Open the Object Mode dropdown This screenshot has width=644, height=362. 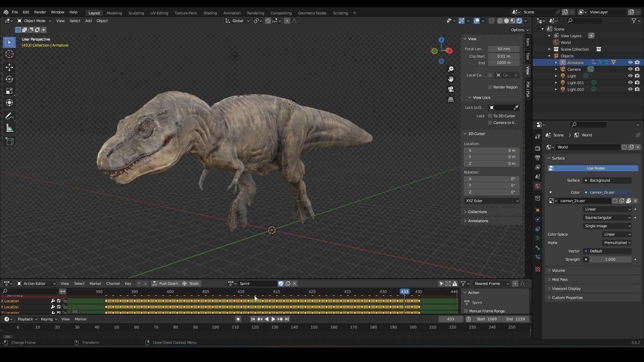pos(34,21)
